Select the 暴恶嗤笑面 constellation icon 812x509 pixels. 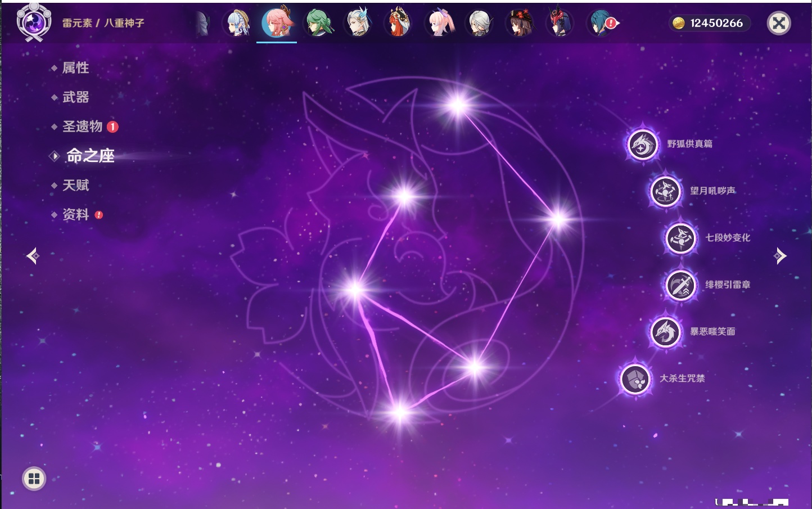[665, 332]
